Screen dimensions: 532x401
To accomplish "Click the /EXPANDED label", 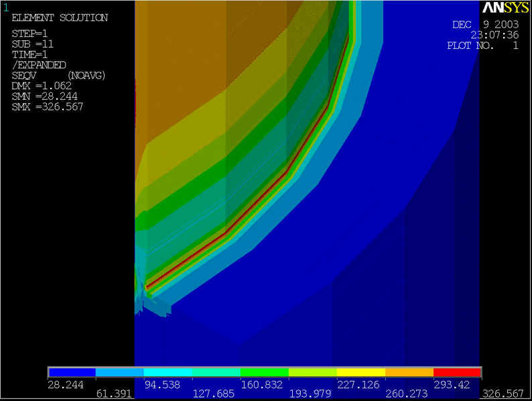I will coord(39,65).
